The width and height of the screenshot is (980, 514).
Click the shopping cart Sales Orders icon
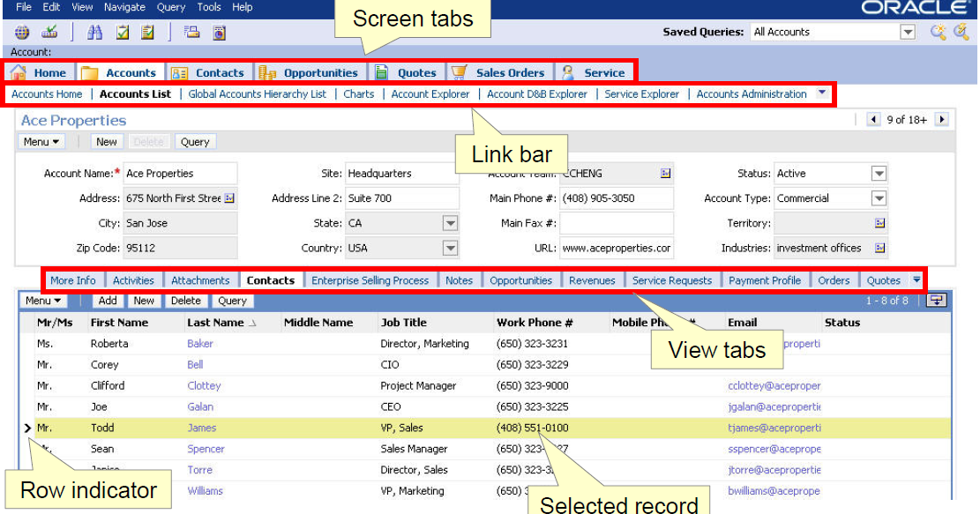click(x=460, y=72)
